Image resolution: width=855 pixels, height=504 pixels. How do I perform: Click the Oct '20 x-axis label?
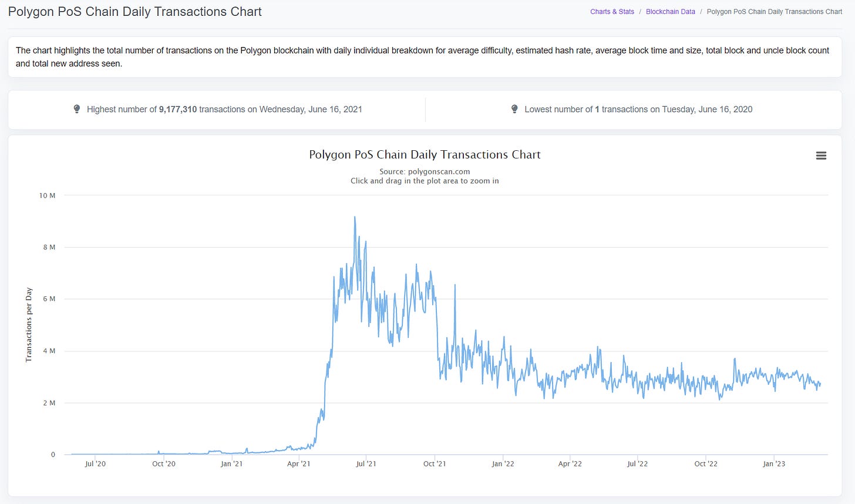click(x=164, y=464)
